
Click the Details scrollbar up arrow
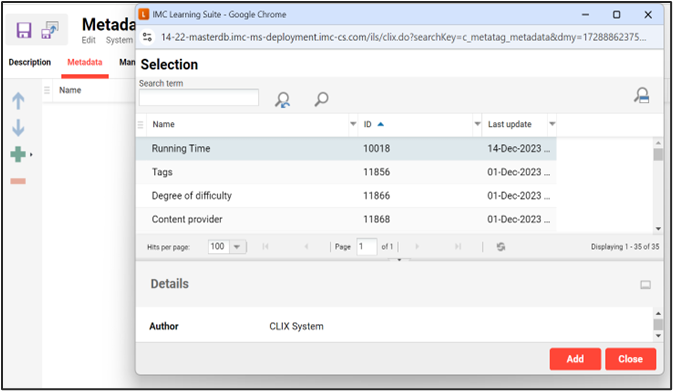658,313
